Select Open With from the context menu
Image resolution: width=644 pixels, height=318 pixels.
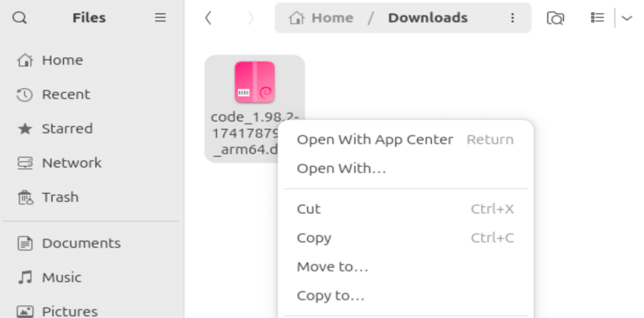(x=342, y=168)
